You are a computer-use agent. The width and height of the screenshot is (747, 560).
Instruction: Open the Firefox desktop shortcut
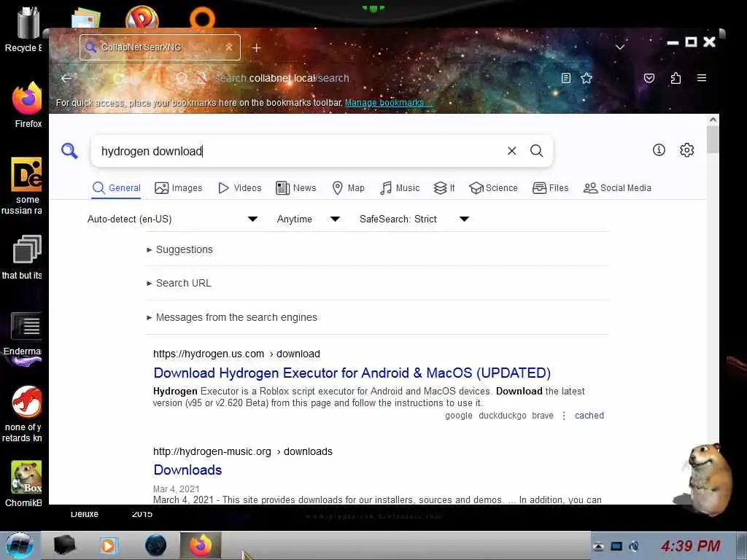(27, 105)
